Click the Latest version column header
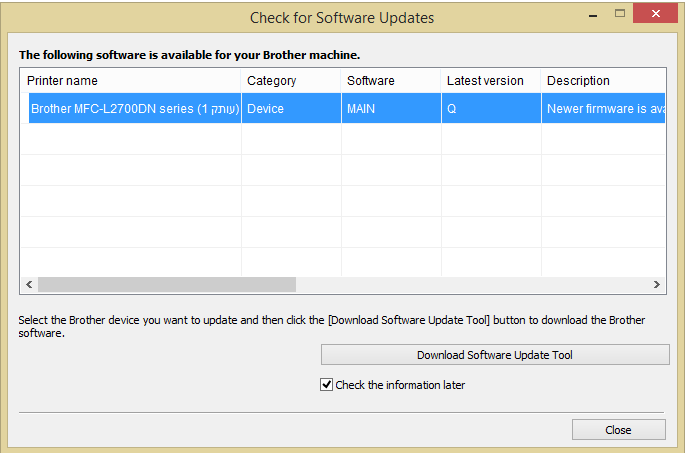Screen dimensions: 685x453 click(x=491, y=81)
